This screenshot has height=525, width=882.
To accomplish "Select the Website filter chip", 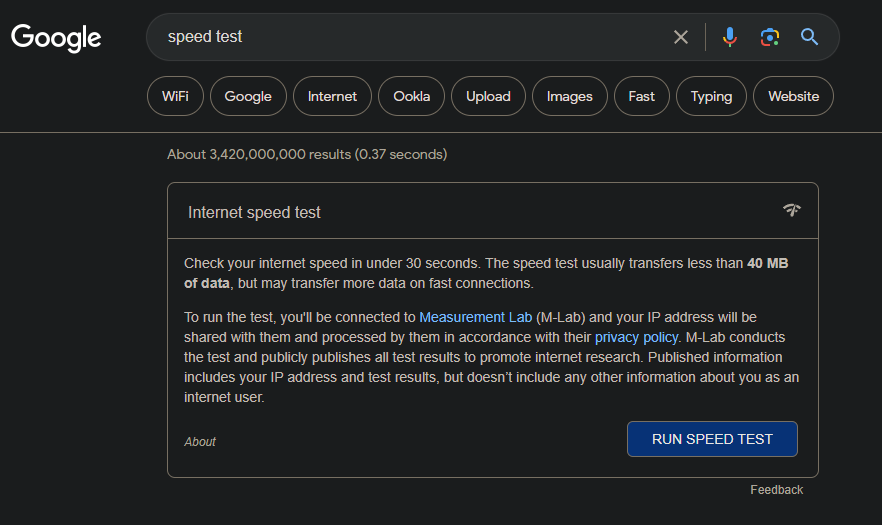I will point(794,96).
